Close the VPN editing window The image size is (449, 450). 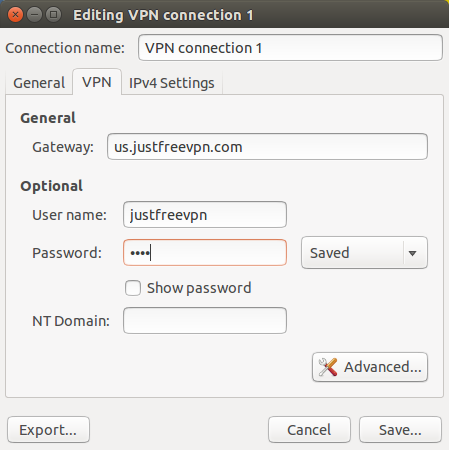15,15
